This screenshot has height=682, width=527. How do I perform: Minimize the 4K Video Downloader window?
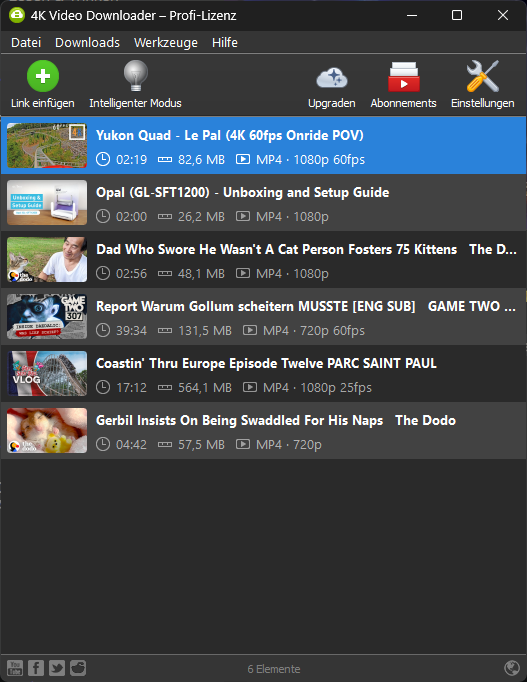(x=412, y=15)
